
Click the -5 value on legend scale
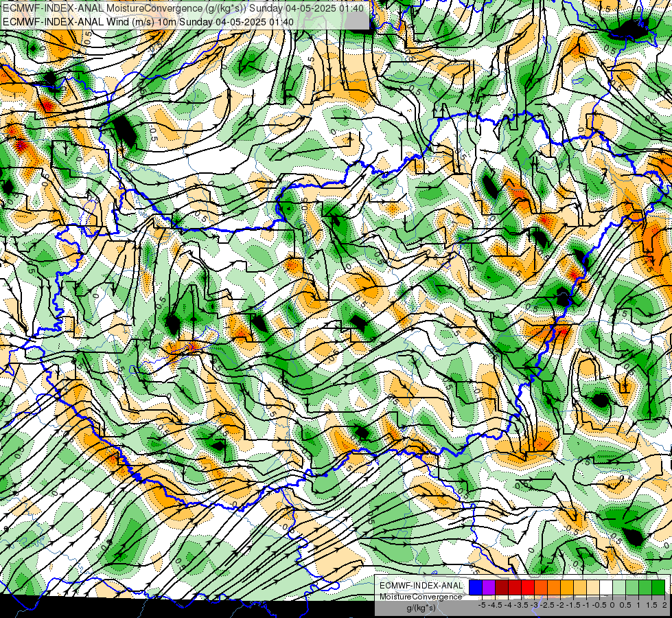pyautogui.click(x=482, y=605)
